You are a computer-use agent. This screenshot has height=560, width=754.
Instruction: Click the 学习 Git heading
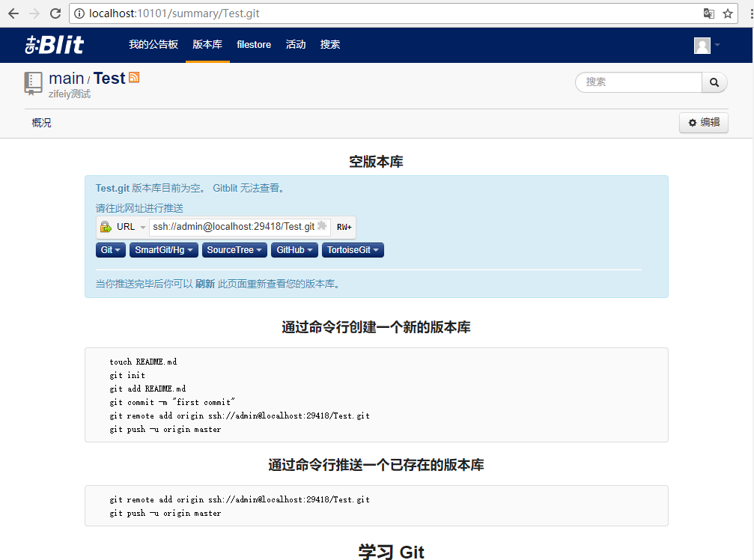(391, 551)
